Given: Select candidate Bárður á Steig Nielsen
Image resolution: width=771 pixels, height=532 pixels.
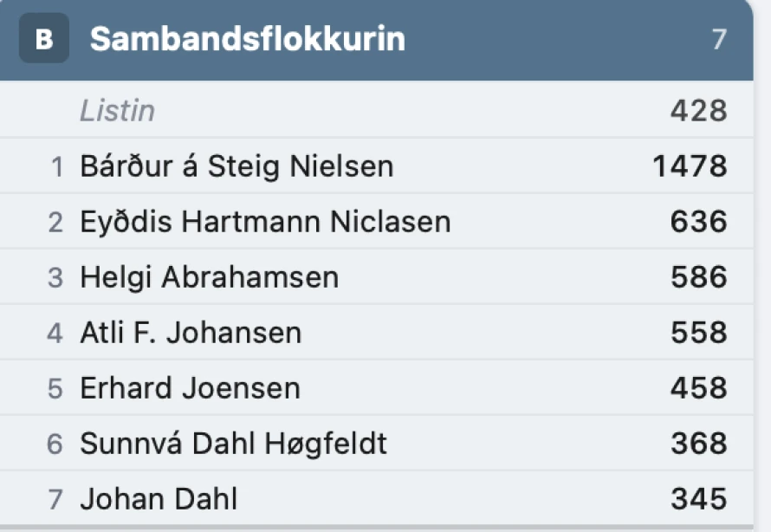Looking at the screenshot, I should [x=236, y=165].
